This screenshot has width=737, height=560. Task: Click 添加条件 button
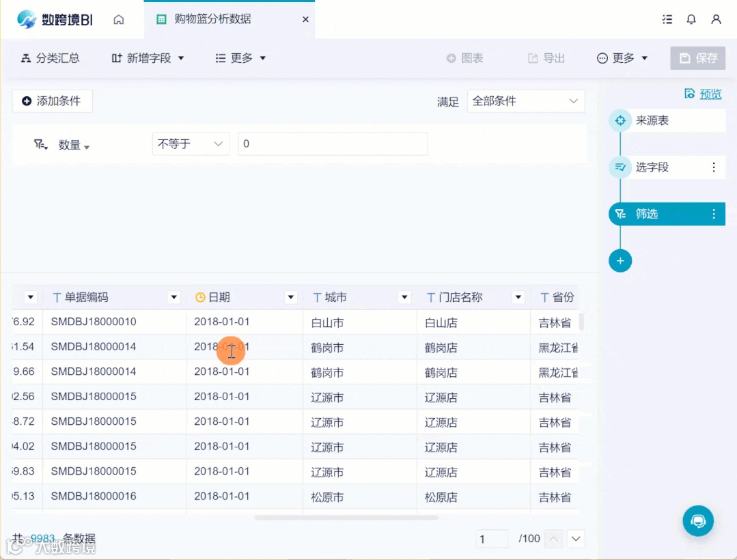(x=52, y=101)
